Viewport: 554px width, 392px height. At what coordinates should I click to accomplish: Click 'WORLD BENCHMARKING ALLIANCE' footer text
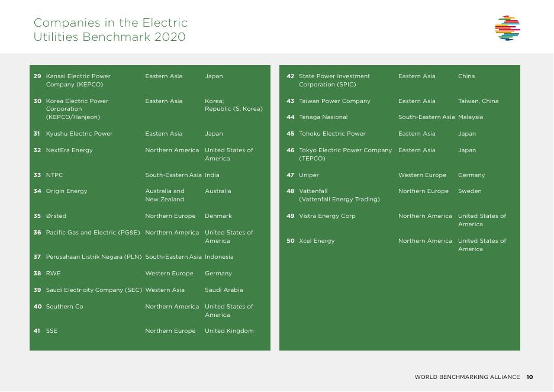pyautogui.click(x=467, y=377)
